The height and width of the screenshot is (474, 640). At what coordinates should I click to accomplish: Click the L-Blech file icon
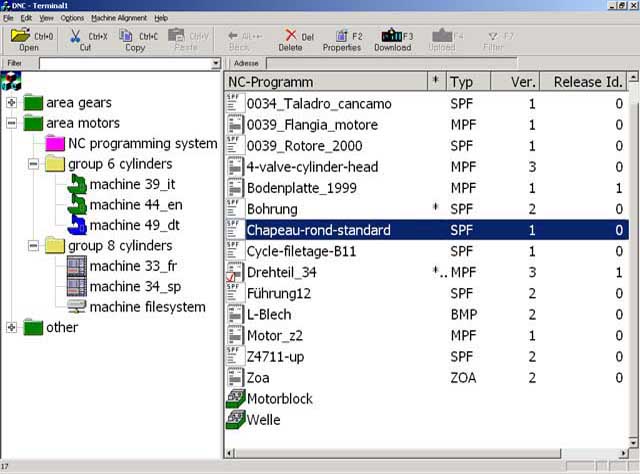235,314
